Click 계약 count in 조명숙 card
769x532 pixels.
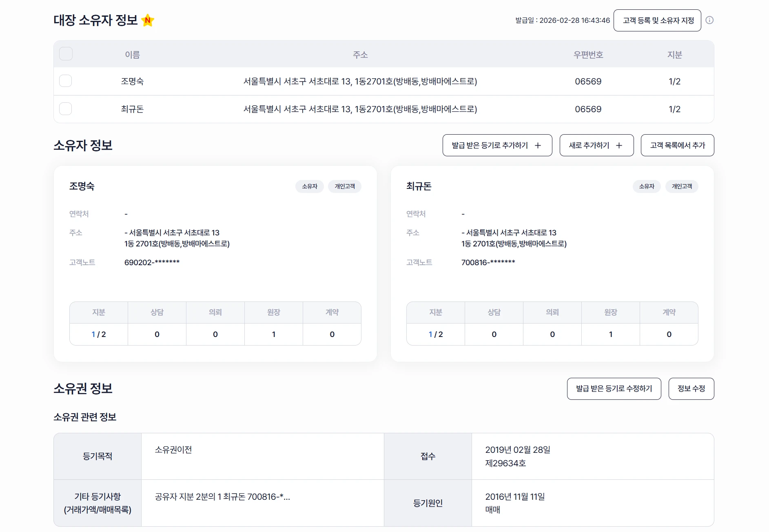(332, 335)
